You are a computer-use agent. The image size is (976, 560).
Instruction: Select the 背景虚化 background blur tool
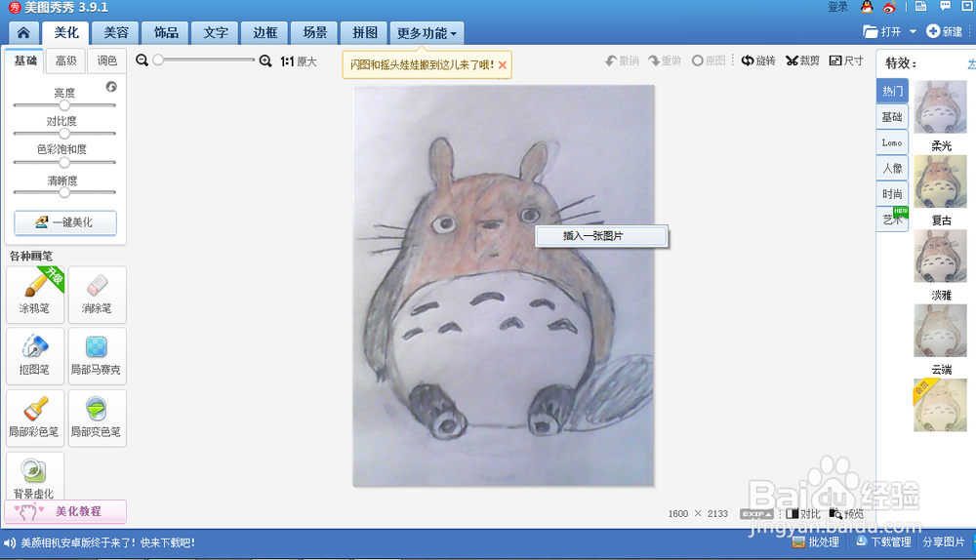[35, 477]
